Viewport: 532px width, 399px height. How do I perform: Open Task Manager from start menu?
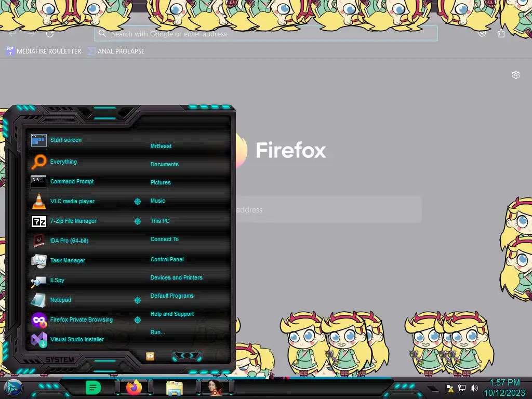58,260
